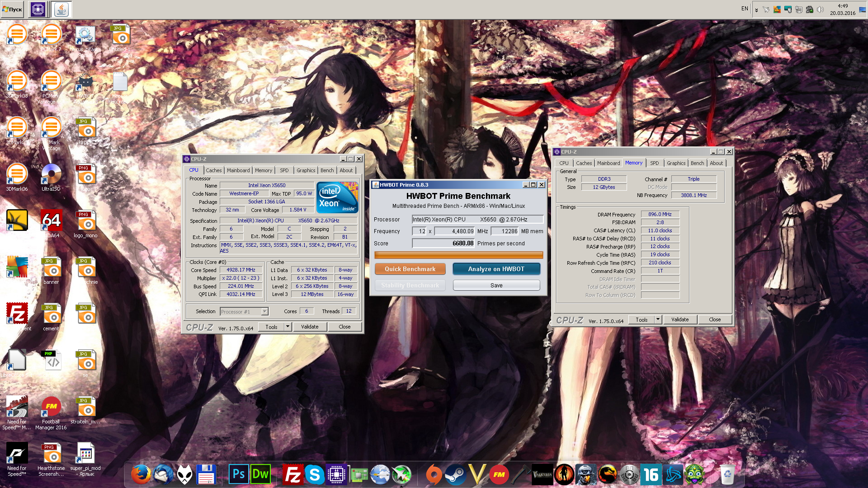Open the 3DMark06 desktop shortcut

(x=17, y=177)
